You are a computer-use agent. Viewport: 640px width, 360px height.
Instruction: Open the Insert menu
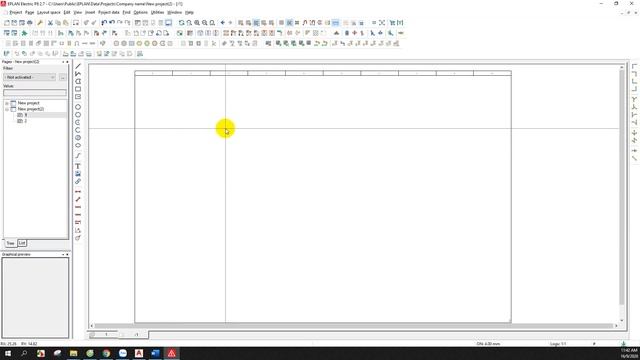tap(90, 13)
